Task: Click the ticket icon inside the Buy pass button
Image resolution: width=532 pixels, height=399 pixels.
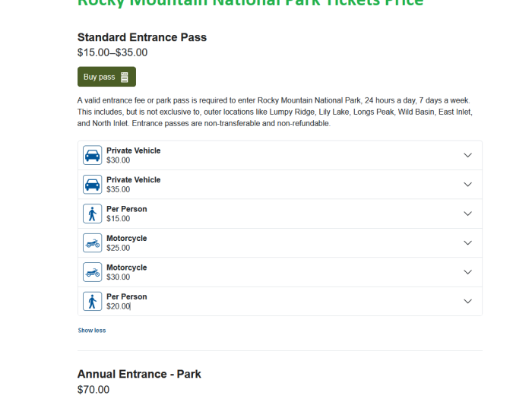Action: coord(125,77)
